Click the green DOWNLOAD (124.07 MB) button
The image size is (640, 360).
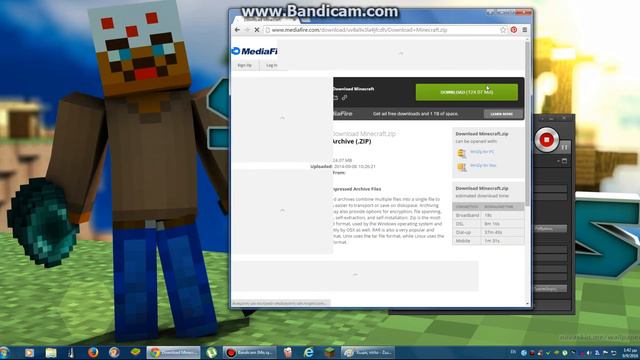[x=467, y=92]
